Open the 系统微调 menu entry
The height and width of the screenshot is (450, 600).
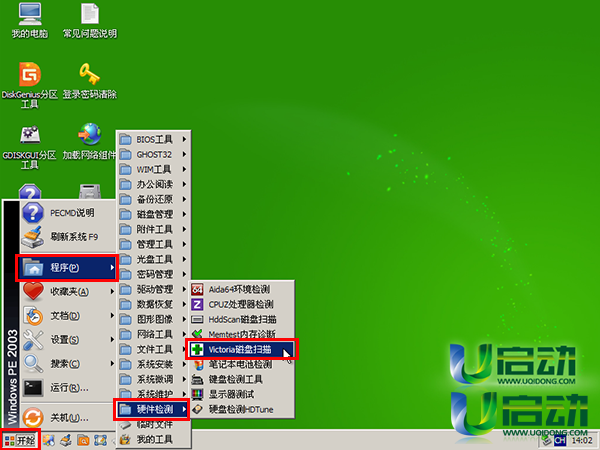[153, 379]
